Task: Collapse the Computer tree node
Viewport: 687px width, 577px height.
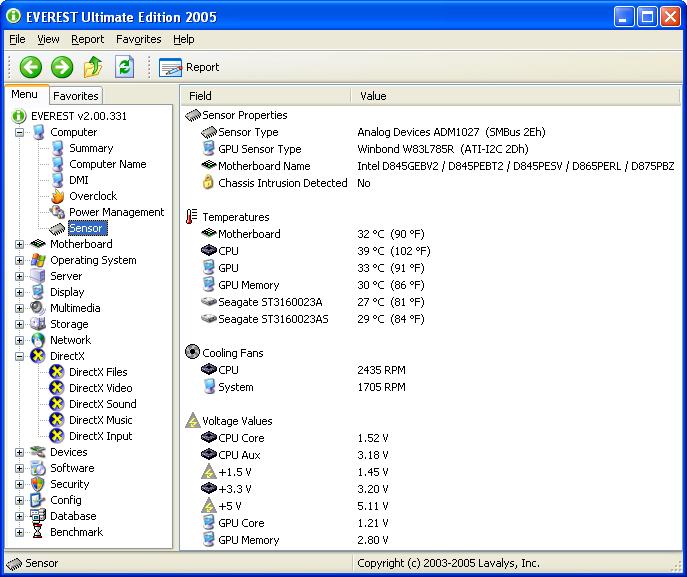Action: pos(19,132)
